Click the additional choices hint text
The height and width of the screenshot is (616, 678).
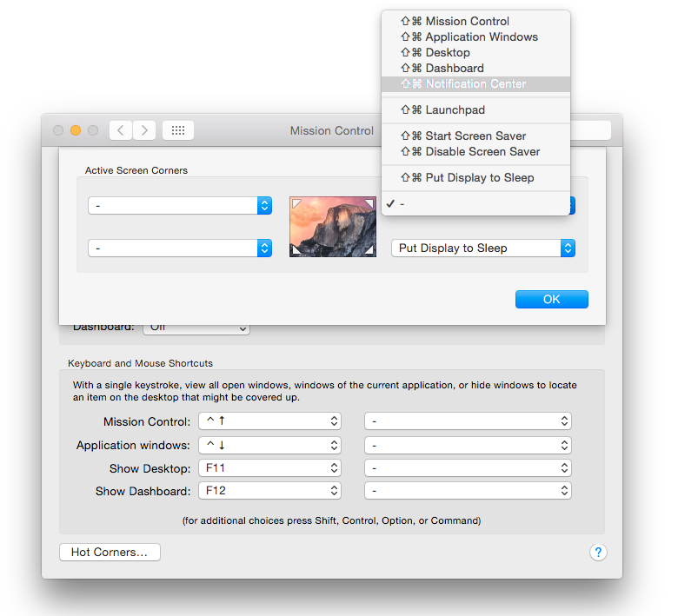click(332, 520)
